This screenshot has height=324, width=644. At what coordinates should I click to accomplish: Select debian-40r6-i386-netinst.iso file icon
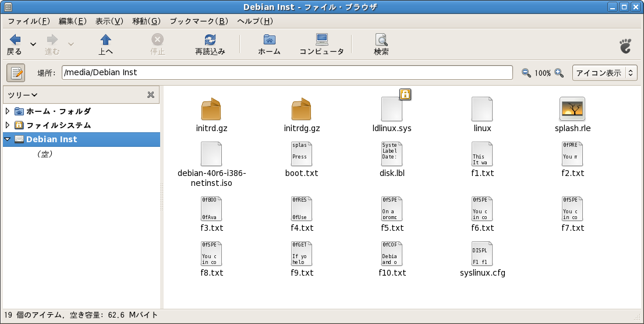click(x=211, y=154)
